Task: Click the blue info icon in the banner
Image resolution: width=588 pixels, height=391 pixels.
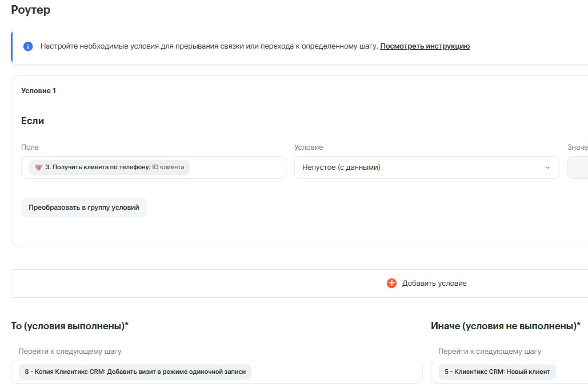Action: click(x=28, y=46)
